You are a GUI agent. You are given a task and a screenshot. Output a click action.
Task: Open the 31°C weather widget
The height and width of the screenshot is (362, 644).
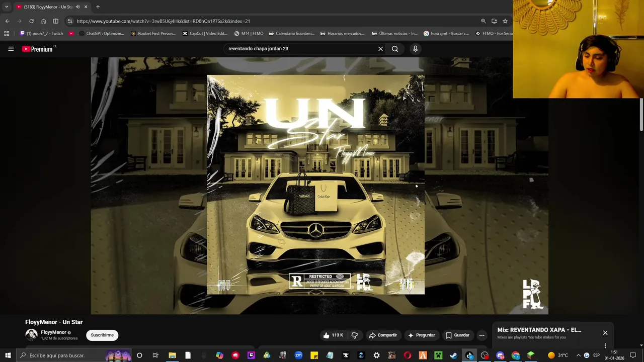[x=558, y=355]
